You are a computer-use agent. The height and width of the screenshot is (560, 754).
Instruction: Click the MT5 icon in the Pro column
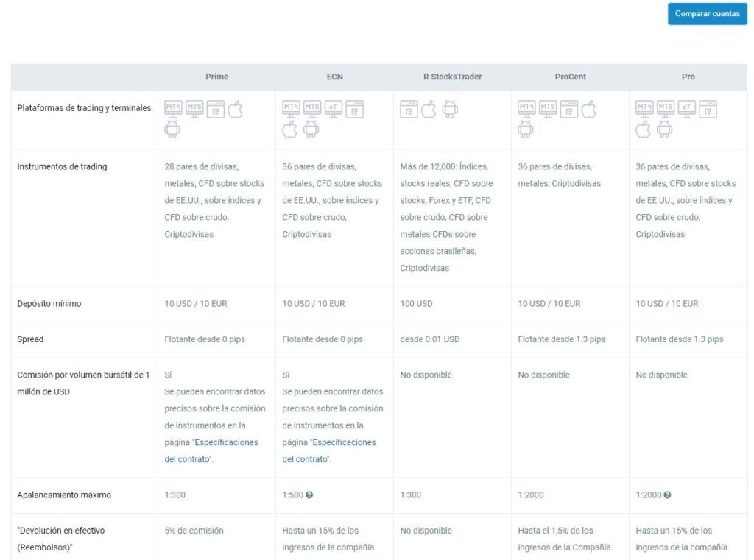pos(666,109)
